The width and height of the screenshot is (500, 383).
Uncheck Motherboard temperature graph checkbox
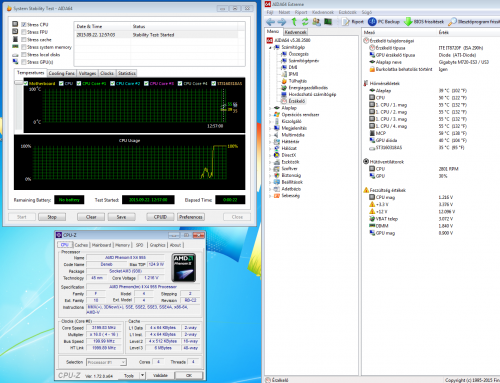point(26,83)
